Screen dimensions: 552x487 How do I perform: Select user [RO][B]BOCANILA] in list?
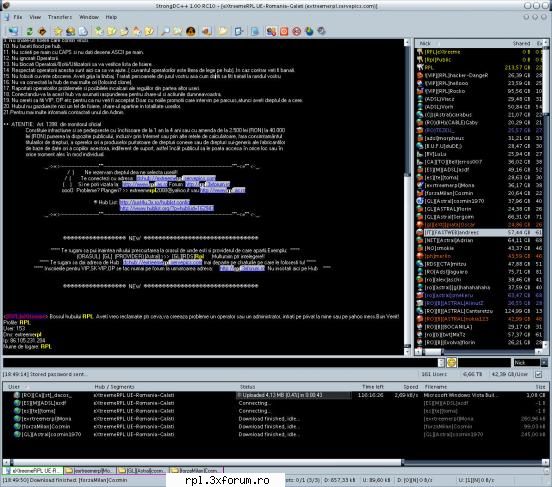coord(479,327)
